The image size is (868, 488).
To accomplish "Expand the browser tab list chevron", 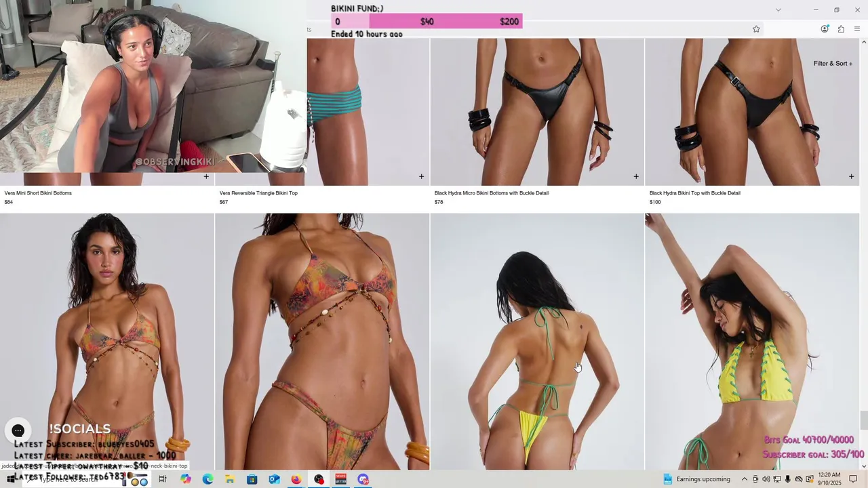I will [778, 9].
